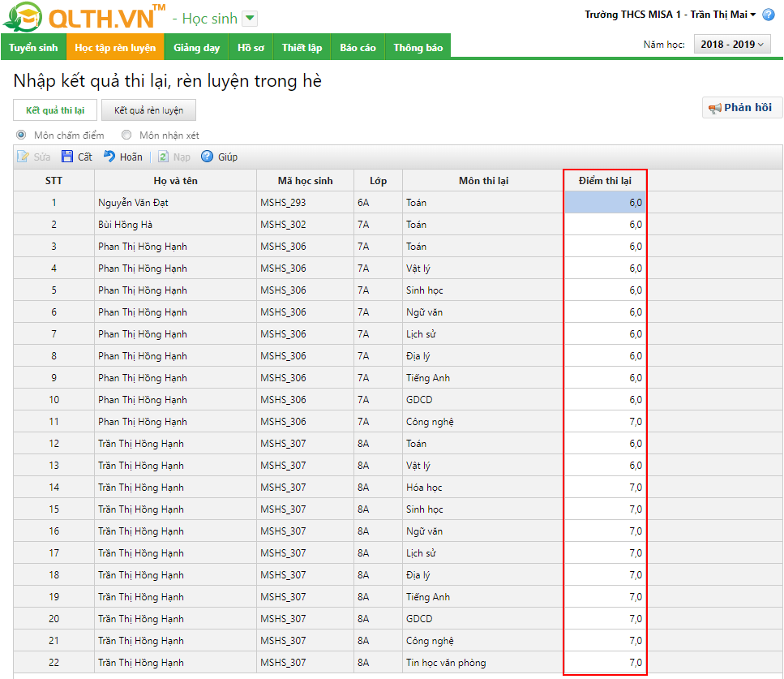Click row 18 subject Địa lý
This screenshot has width=784, height=679.
418,575
